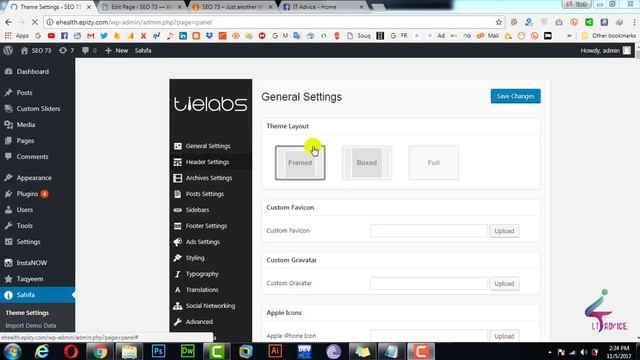Open the Windows Start menu
The height and width of the screenshot is (360, 640).
[x=12, y=351]
